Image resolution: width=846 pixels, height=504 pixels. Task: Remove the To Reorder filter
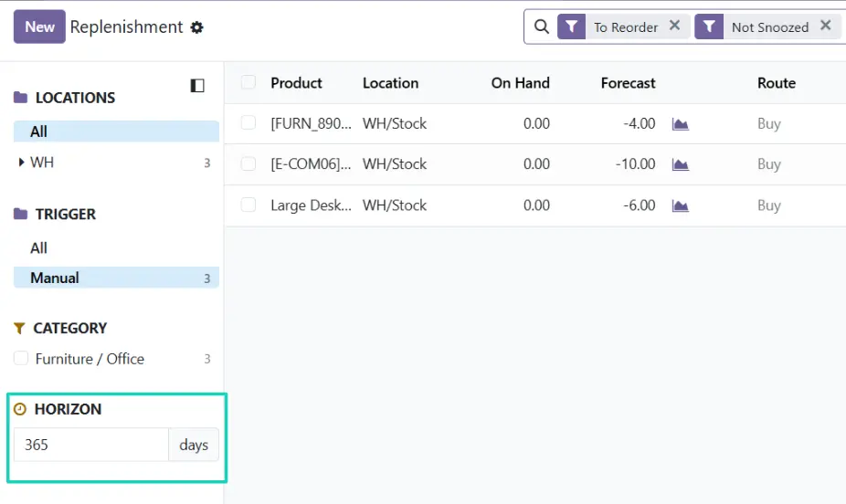674,26
